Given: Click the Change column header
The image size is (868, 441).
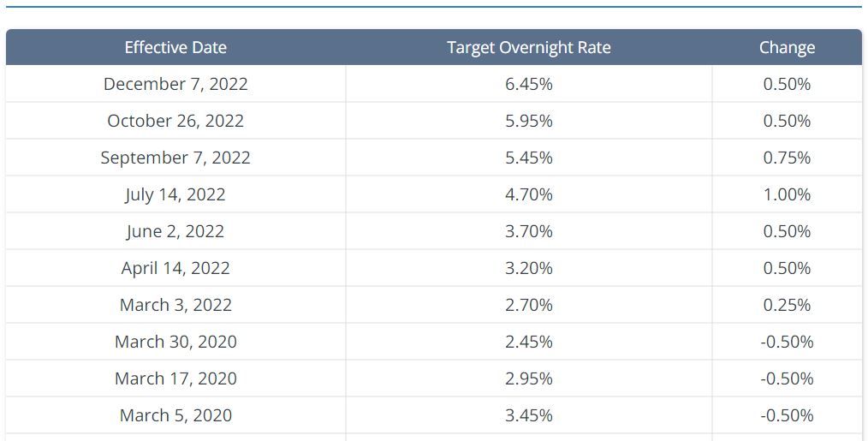Looking at the screenshot, I should tap(787, 48).
